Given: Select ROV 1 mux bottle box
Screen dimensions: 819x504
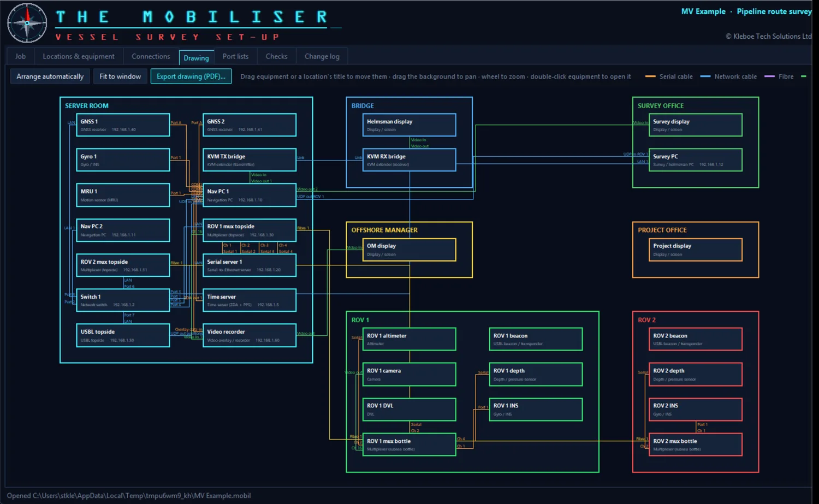Looking at the screenshot, I should (x=410, y=444).
